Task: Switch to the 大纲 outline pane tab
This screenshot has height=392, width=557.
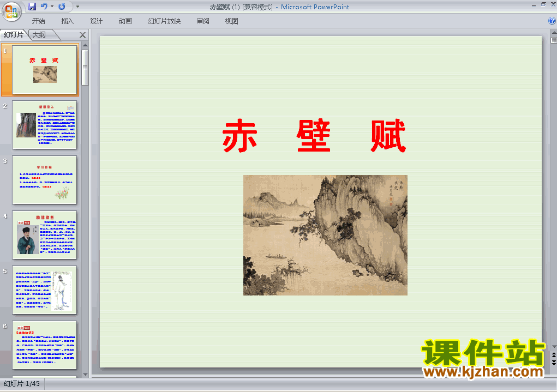Action: pyautogui.click(x=39, y=35)
